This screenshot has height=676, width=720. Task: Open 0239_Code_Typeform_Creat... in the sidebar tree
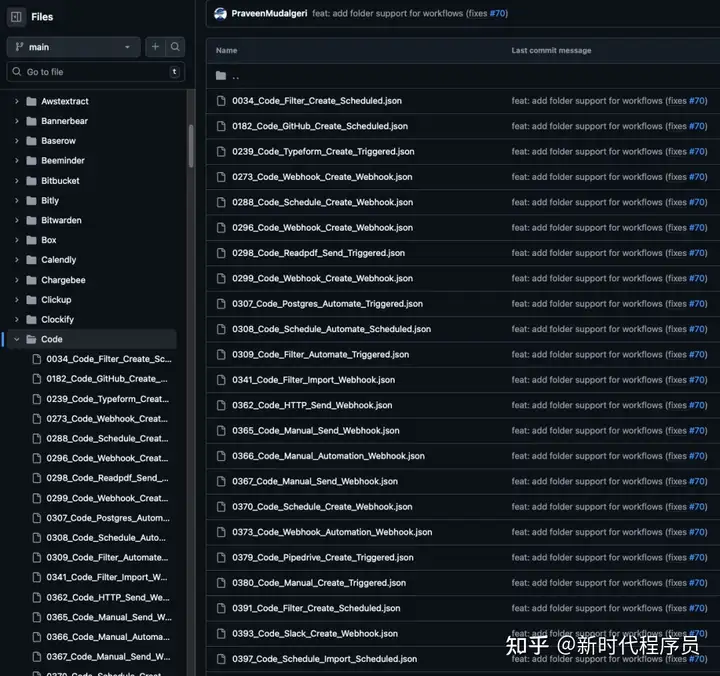(107, 399)
